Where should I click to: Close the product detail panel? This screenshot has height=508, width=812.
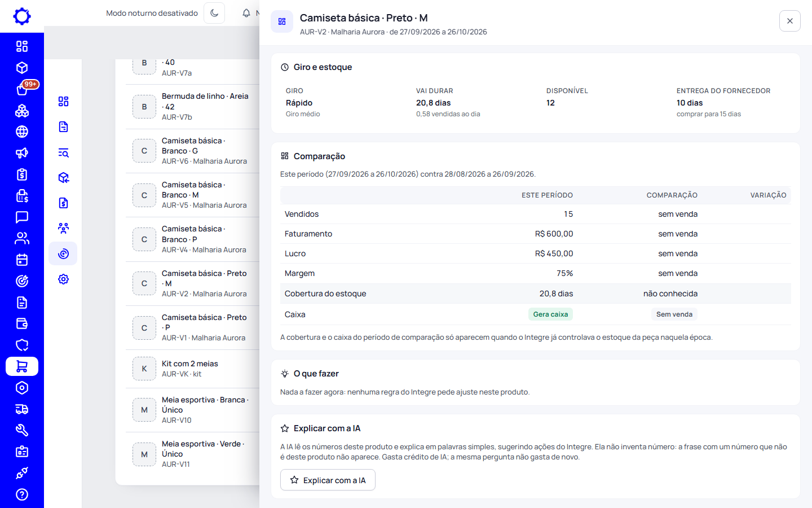click(790, 21)
